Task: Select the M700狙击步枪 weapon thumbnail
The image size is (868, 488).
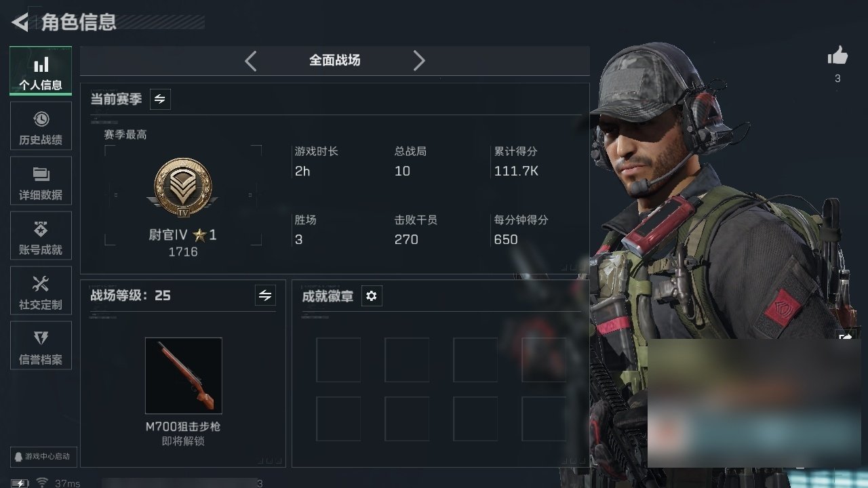Action: (184, 375)
